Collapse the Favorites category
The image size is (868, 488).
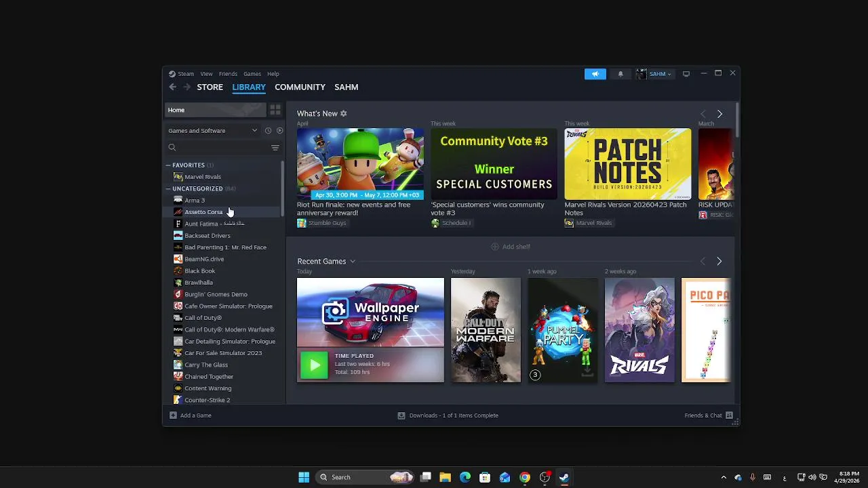[x=168, y=165]
